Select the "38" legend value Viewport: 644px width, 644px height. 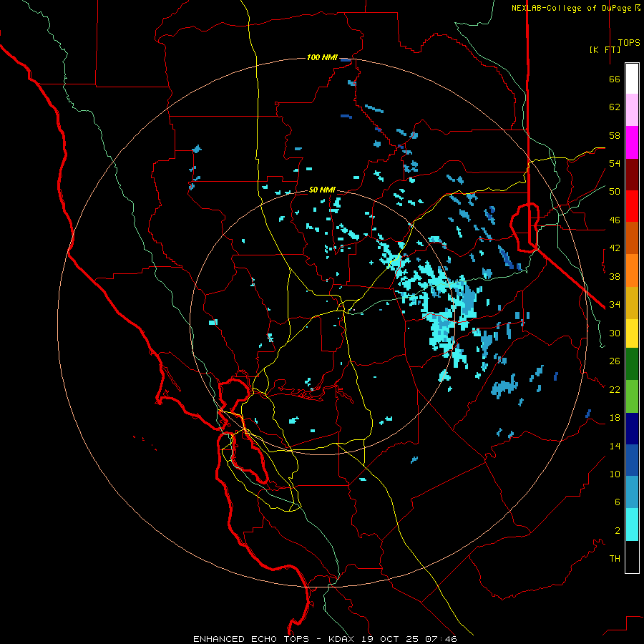tap(615, 276)
